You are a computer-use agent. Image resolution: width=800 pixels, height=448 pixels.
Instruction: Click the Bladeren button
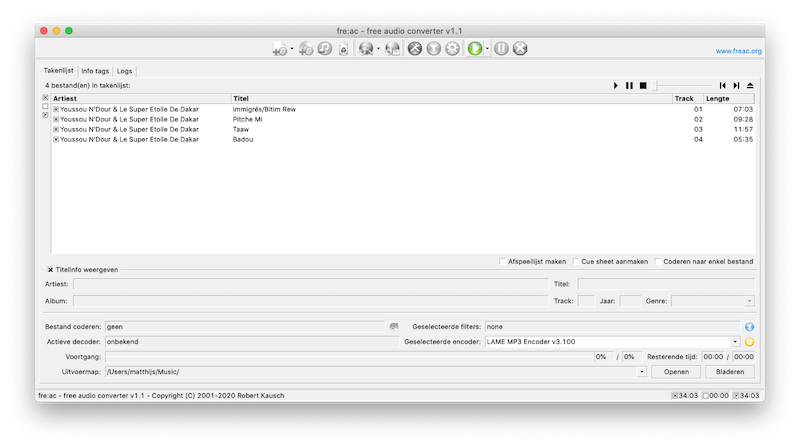click(x=730, y=371)
